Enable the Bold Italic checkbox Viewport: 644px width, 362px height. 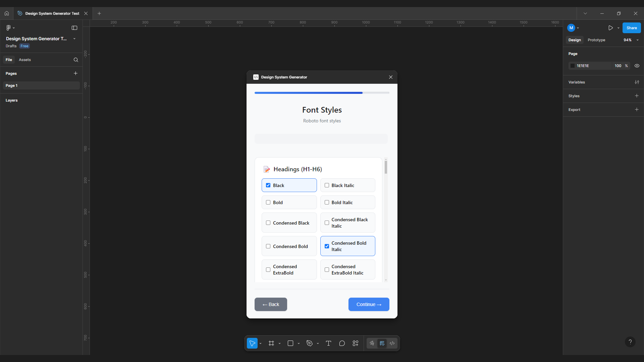(x=327, y=202)
